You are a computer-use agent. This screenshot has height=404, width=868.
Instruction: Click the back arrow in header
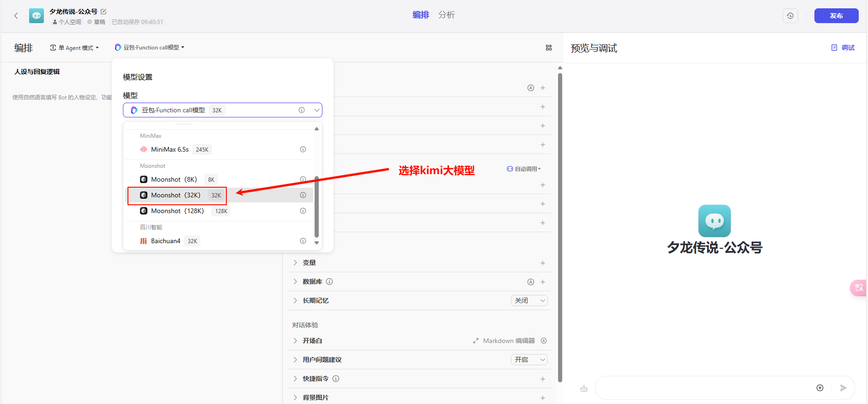tap(16, 16)
